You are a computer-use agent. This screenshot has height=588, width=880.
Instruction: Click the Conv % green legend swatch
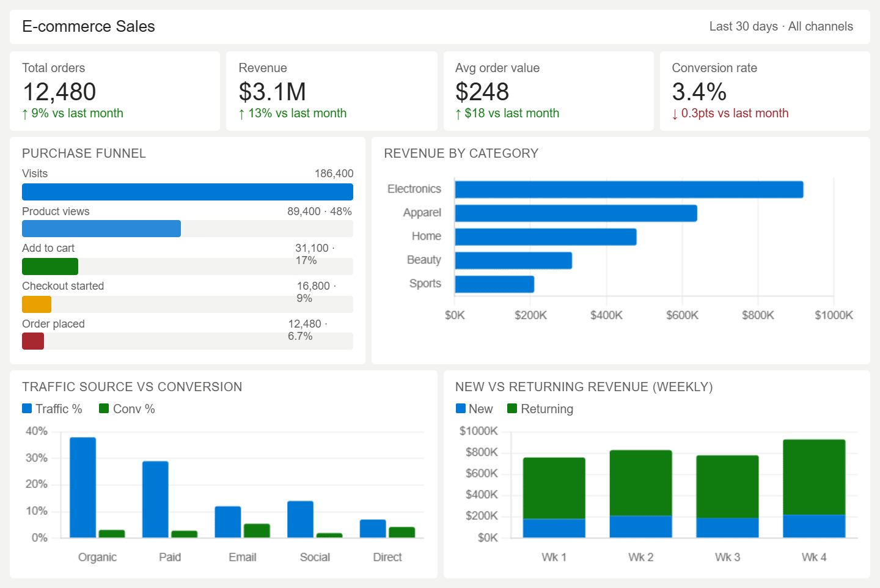104,408
